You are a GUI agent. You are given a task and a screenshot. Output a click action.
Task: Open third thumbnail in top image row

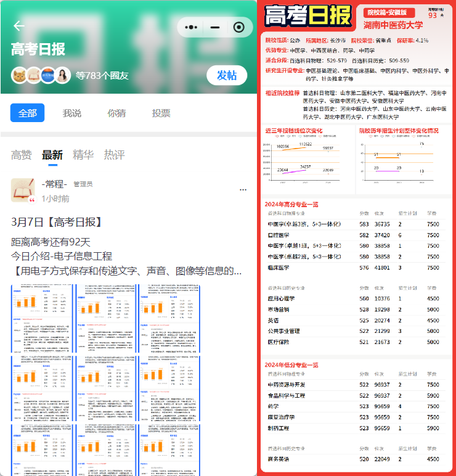(x=169, y=318)
